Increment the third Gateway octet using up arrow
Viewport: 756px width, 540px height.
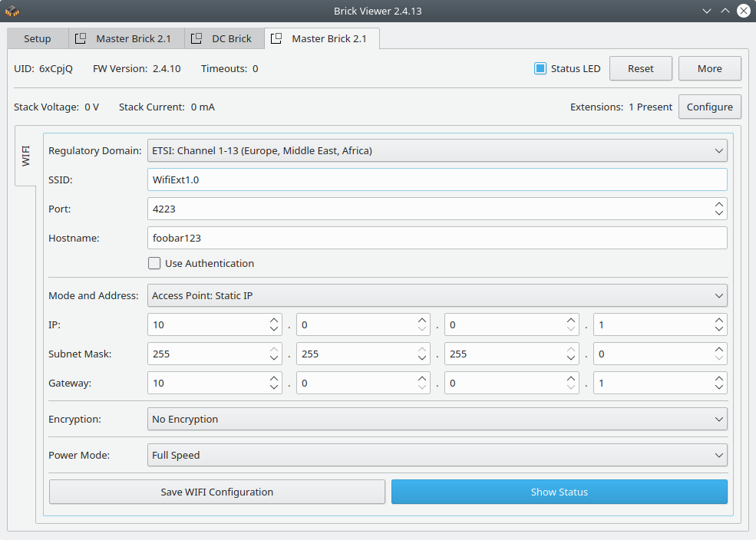point(571,379)
